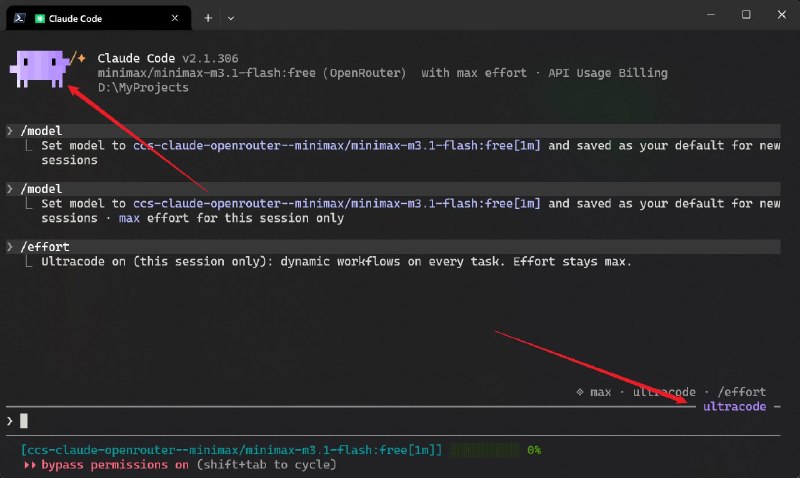Click the model link ending 'sessions · max effort'

(337, 204)
